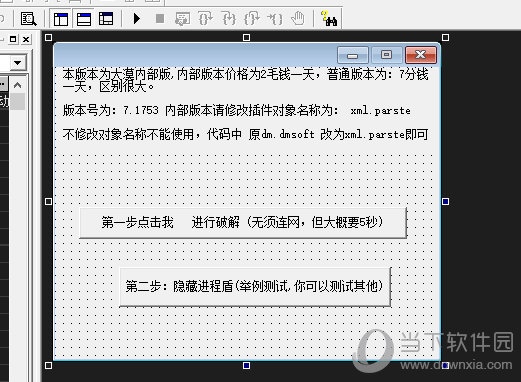Click the form's top-left corner handle

(48, 37)
